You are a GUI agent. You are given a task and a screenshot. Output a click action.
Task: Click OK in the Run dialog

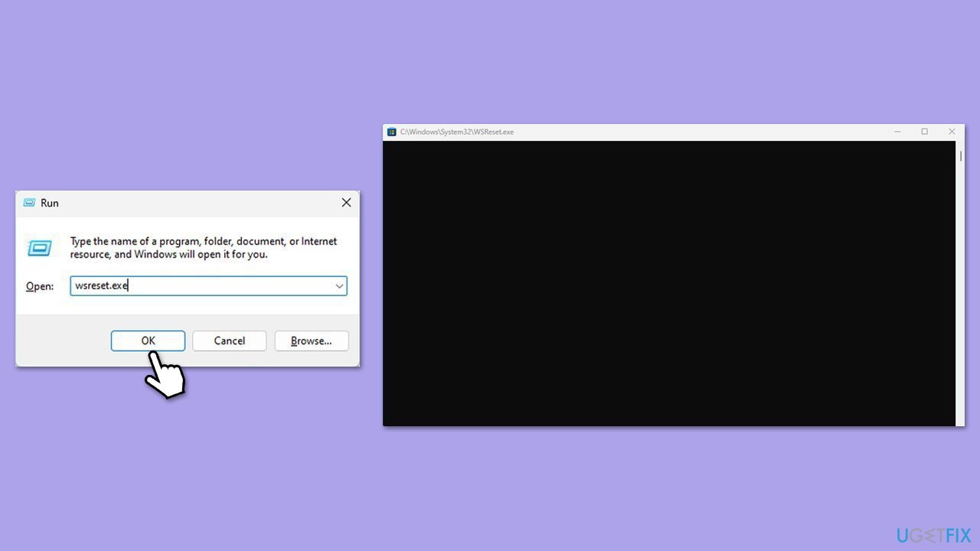pos(148,341)
